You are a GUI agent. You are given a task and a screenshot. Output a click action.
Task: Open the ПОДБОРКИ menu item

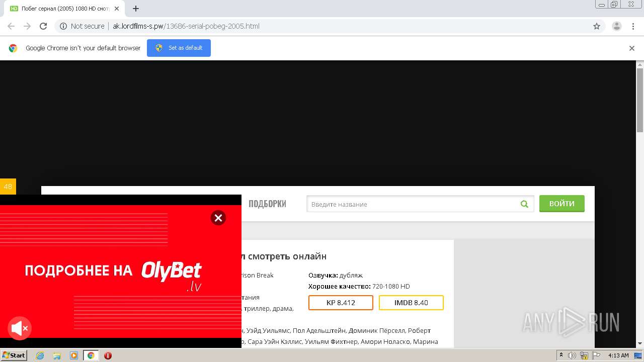(x=267, y=204)
